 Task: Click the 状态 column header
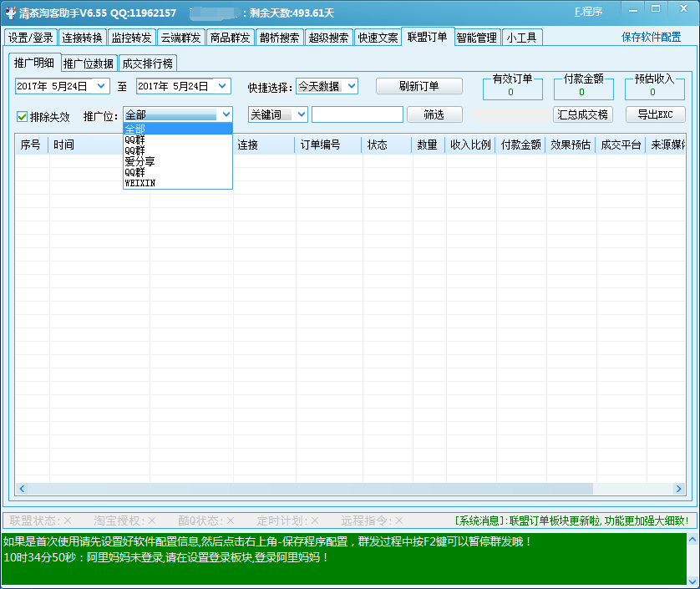click(x=386, y=145)
